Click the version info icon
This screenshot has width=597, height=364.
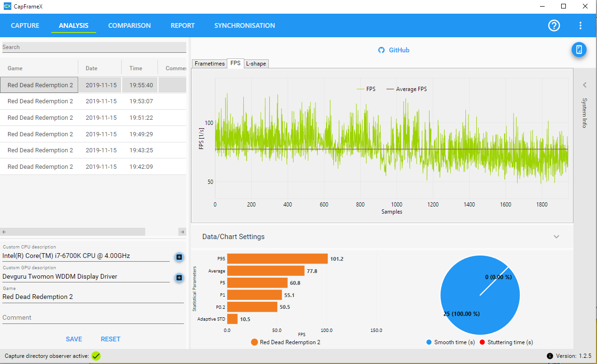(x=549, y=356)
